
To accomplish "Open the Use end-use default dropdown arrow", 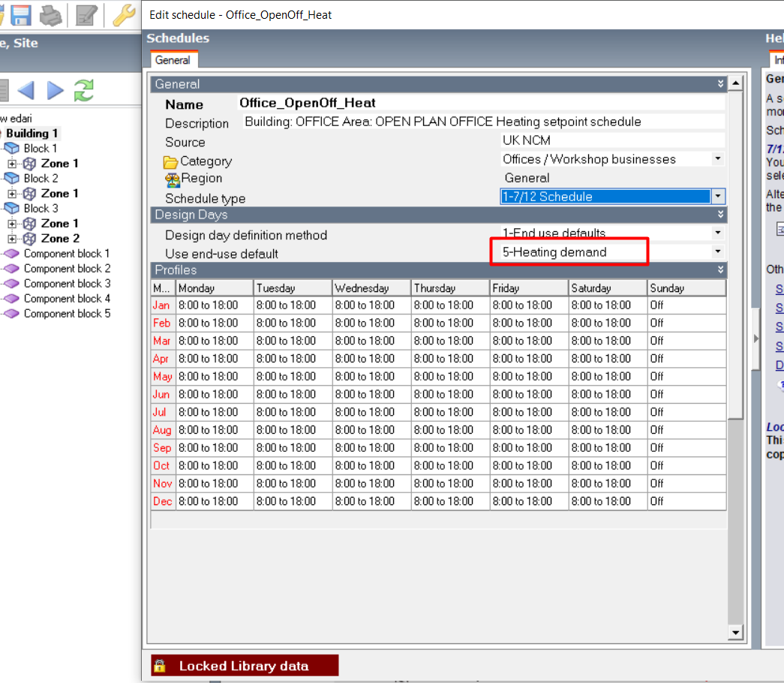I will click(x=718, y=251).
